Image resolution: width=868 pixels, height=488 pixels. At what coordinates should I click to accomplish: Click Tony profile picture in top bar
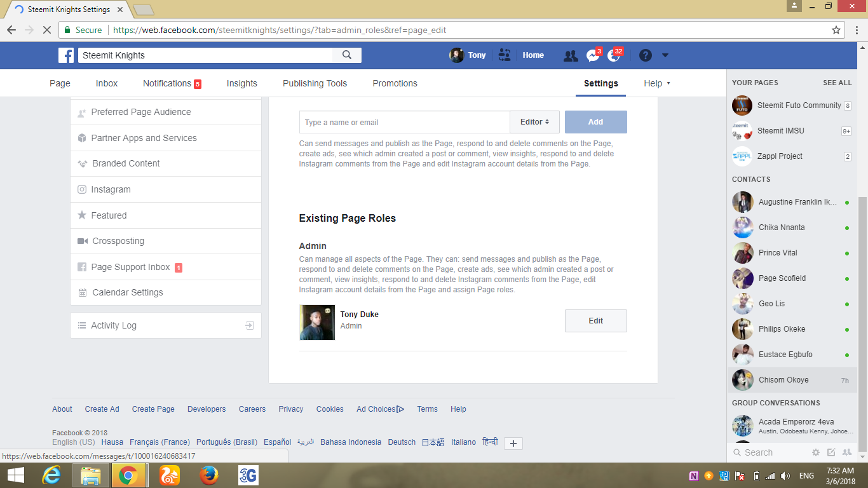click(x=457, y=55)
